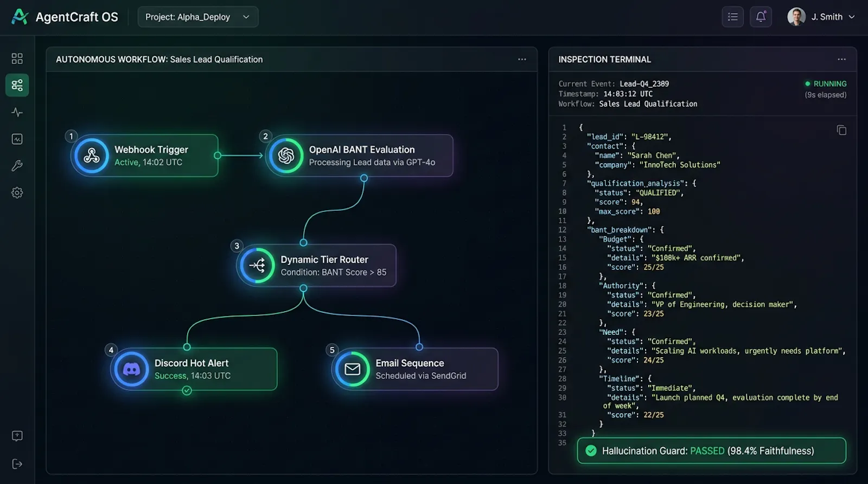Click Webhook Trigger output connector port
Screen dimensions: 868x484
(218, 156)
